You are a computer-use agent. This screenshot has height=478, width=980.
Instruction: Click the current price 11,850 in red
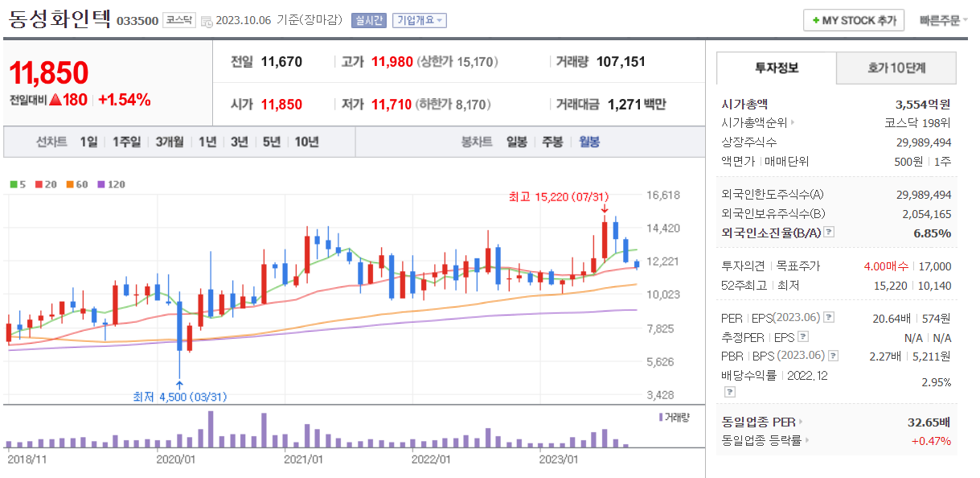click(49, 72)
